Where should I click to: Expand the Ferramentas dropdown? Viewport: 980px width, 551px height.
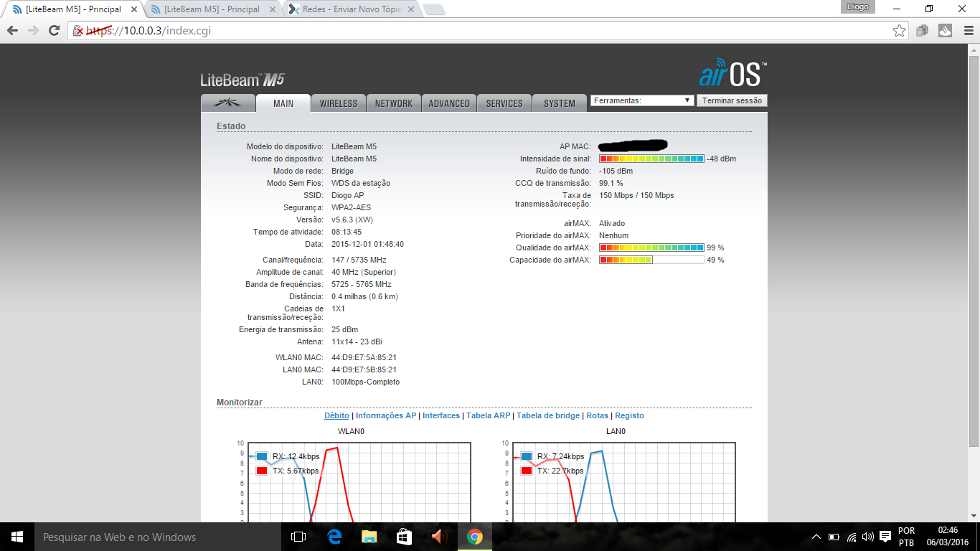pos(642,100)
